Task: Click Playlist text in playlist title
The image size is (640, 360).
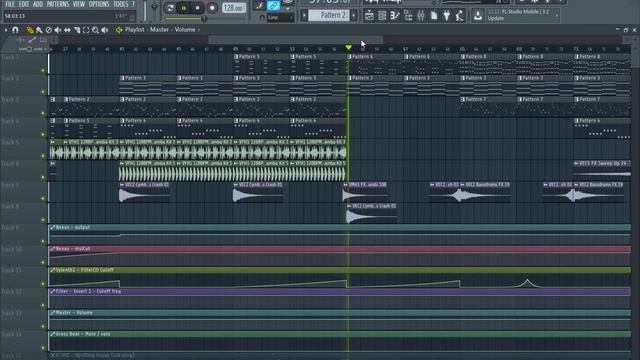Action: click(x=135, y=30)
